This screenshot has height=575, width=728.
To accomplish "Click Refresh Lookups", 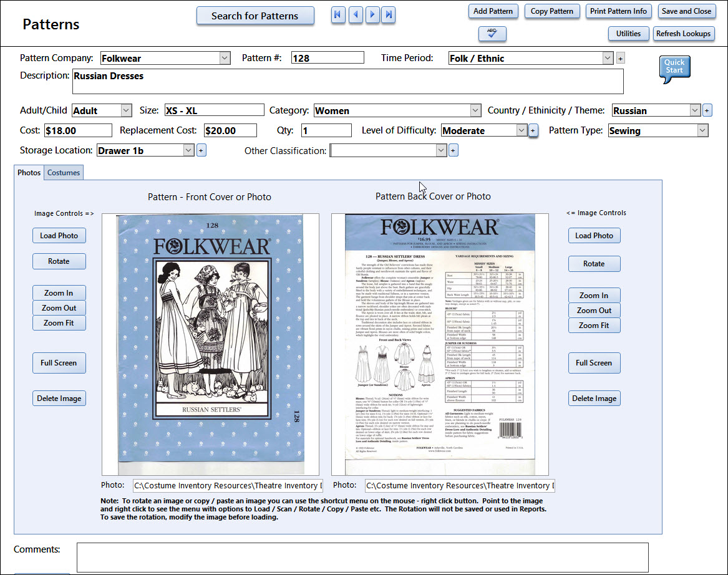I will tap(683, 34).
